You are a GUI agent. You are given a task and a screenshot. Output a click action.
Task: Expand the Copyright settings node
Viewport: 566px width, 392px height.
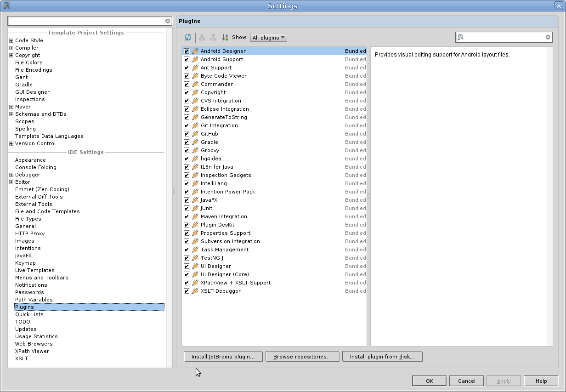click(x=11, y=55)
